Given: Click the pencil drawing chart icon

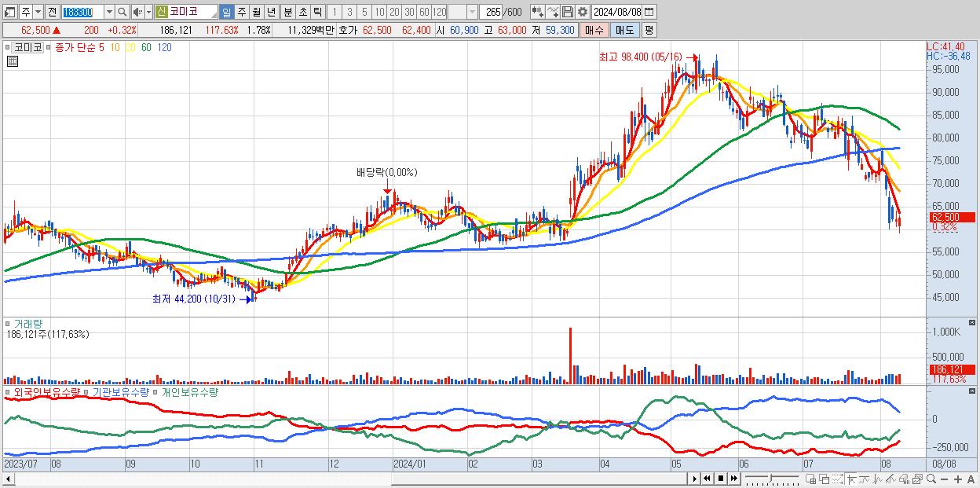Looking at the screenshot, I should coord(890,479).
